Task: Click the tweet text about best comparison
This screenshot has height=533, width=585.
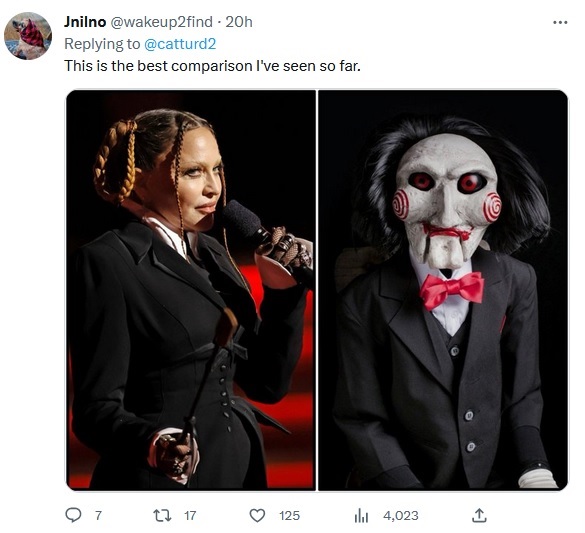Action: [x=212, y=66]
